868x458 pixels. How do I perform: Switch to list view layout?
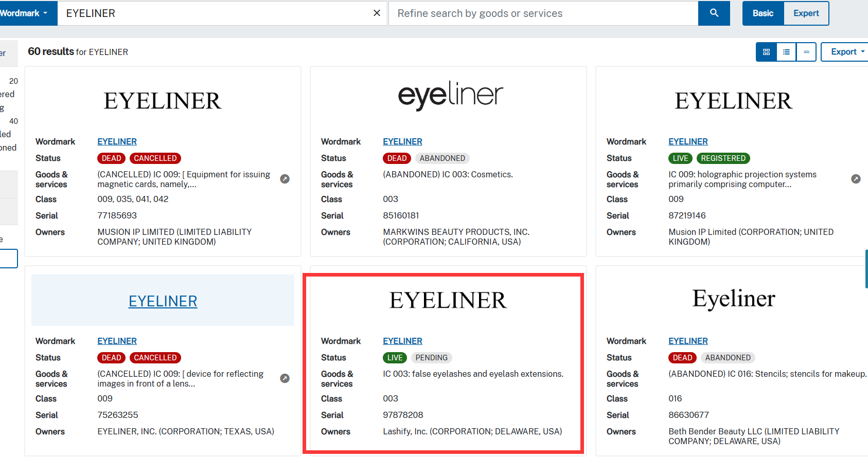[x=786, y=52]
